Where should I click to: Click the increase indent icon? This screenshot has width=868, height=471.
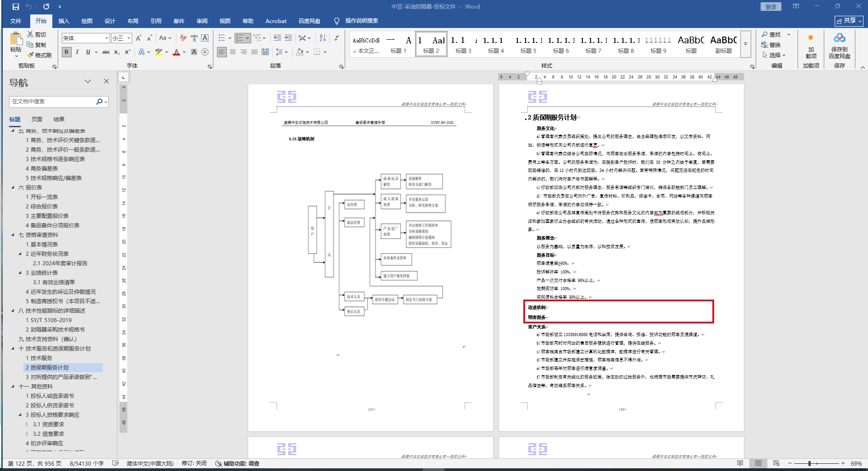(x=288, y=38)
